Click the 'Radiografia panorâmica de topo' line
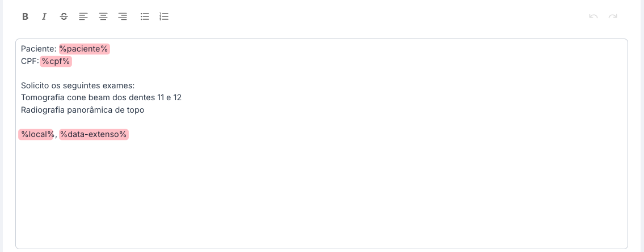 point(82,110)
